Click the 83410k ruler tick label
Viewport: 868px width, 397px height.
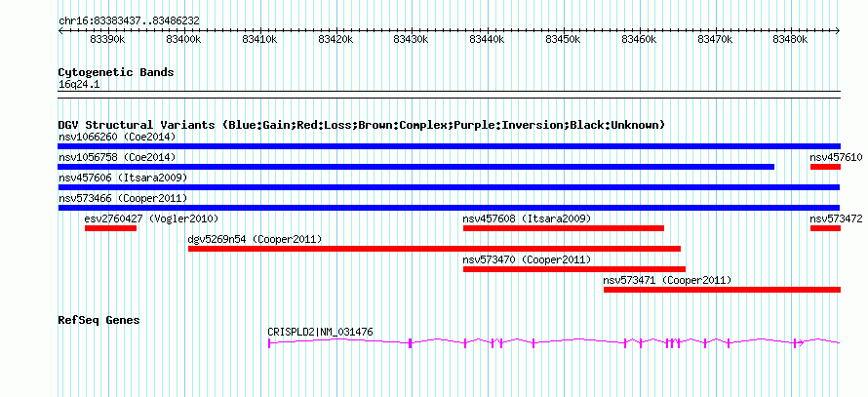point(260,40)
